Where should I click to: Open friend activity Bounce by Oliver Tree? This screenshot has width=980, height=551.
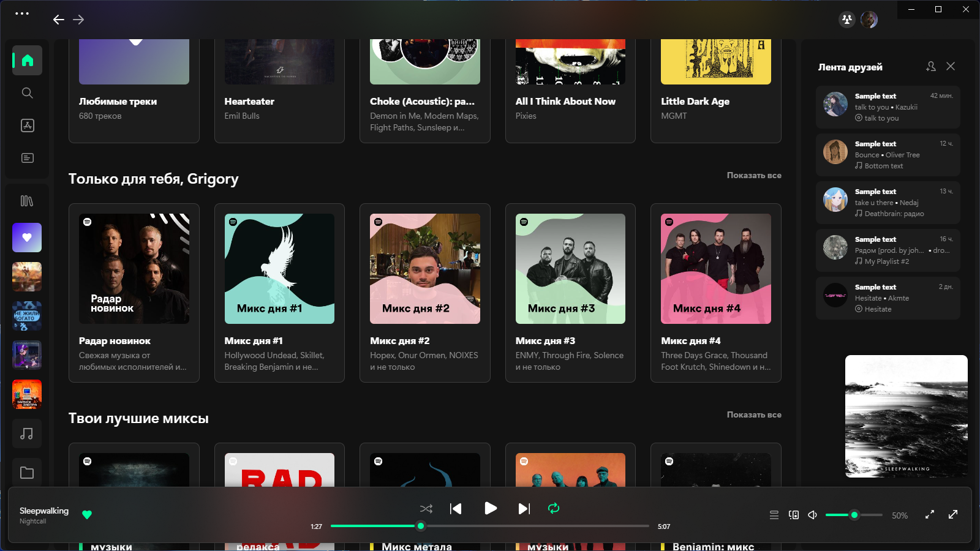pyautogui.click(x=888, y=155)
